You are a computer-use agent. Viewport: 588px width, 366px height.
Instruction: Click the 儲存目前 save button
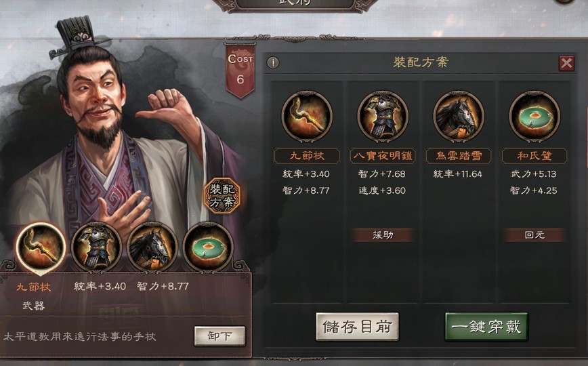tap(357, 327)
